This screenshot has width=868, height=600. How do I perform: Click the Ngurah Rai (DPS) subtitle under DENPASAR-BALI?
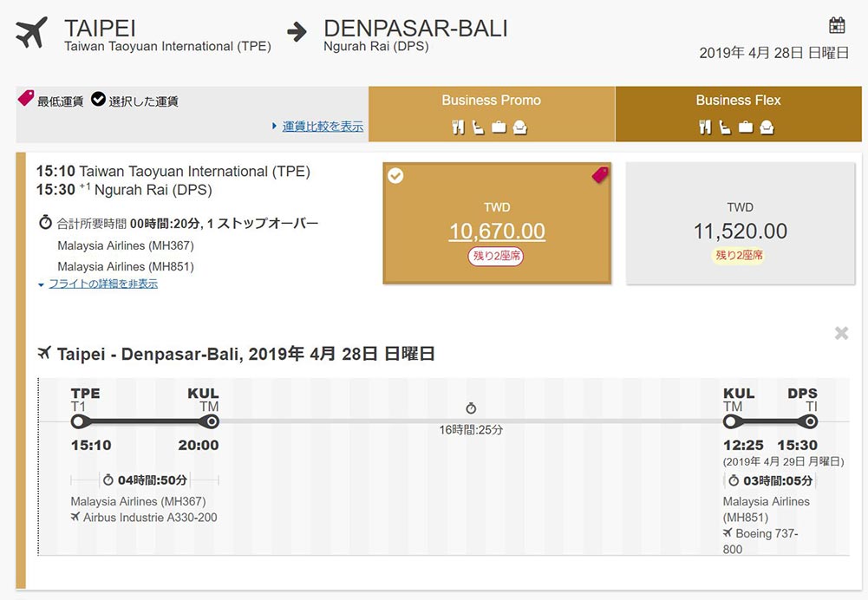click(375, 47)
